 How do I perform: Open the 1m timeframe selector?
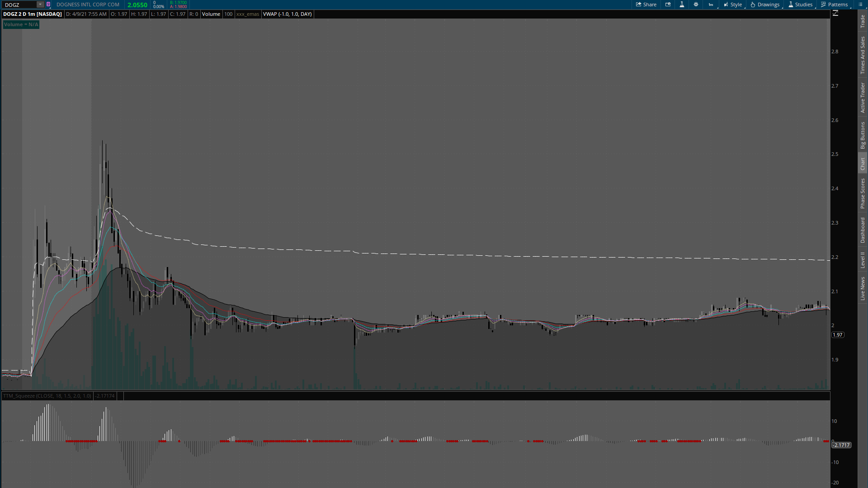[x=711, y=5]
